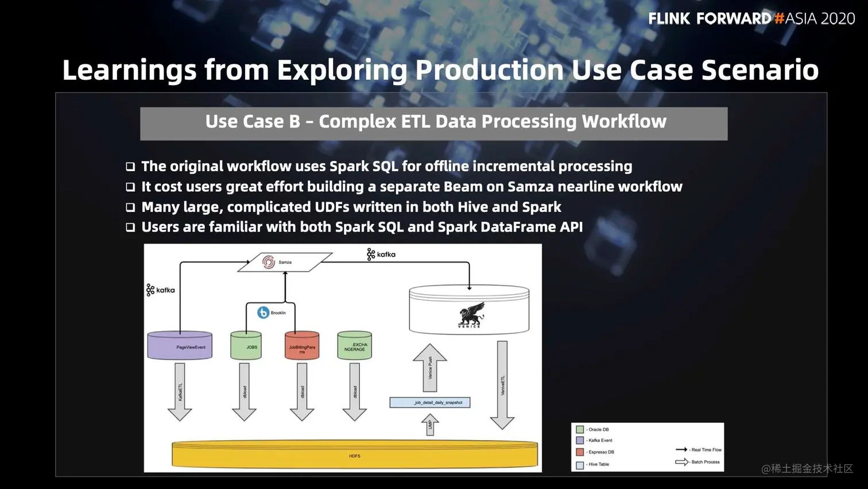Click the VeniceETL downward arrow

pos(502,385)
